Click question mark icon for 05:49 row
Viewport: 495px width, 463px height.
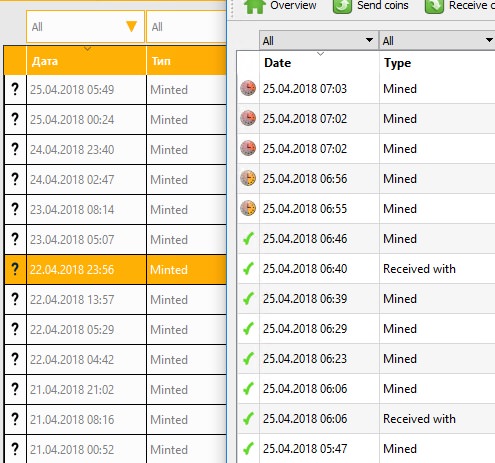point(15,89)
